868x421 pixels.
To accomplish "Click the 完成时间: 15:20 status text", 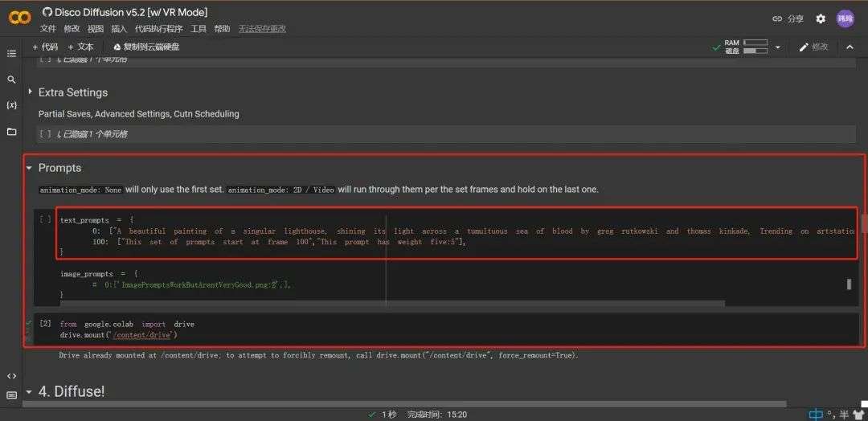I will coord(436,415).
